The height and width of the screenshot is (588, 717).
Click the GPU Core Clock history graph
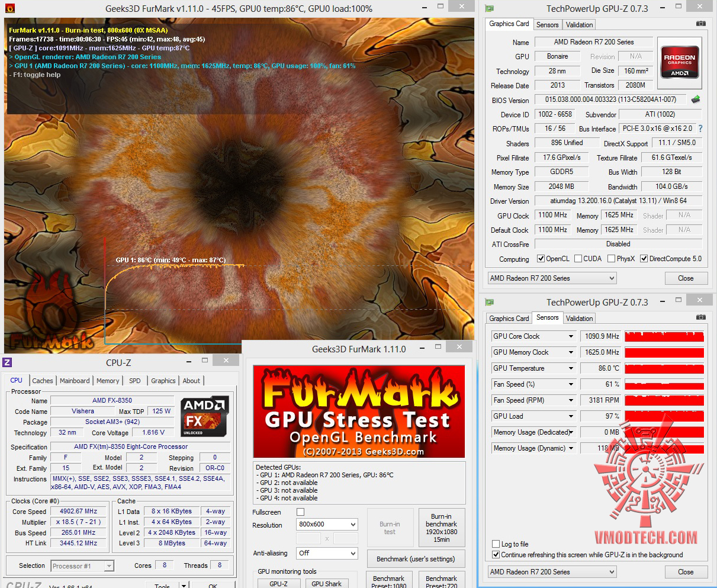click(664, 336)
